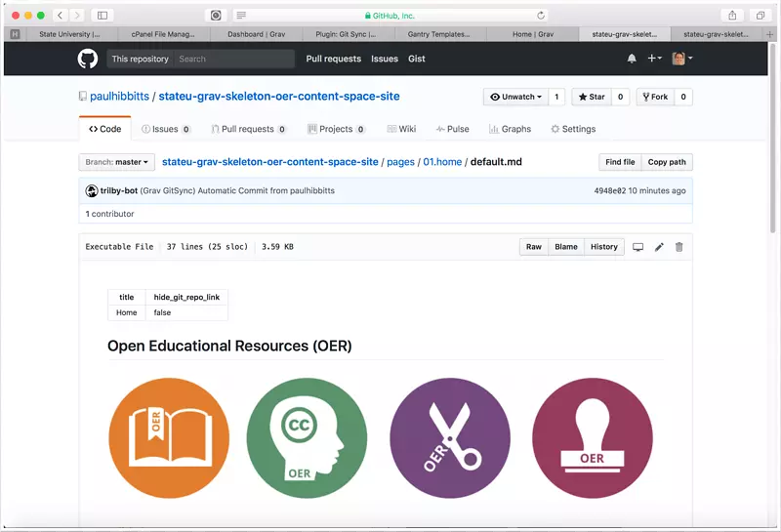Viewport: 781px width, 532px height.
Task: Open the Unwatch dropdown
Action: point(514,97)
